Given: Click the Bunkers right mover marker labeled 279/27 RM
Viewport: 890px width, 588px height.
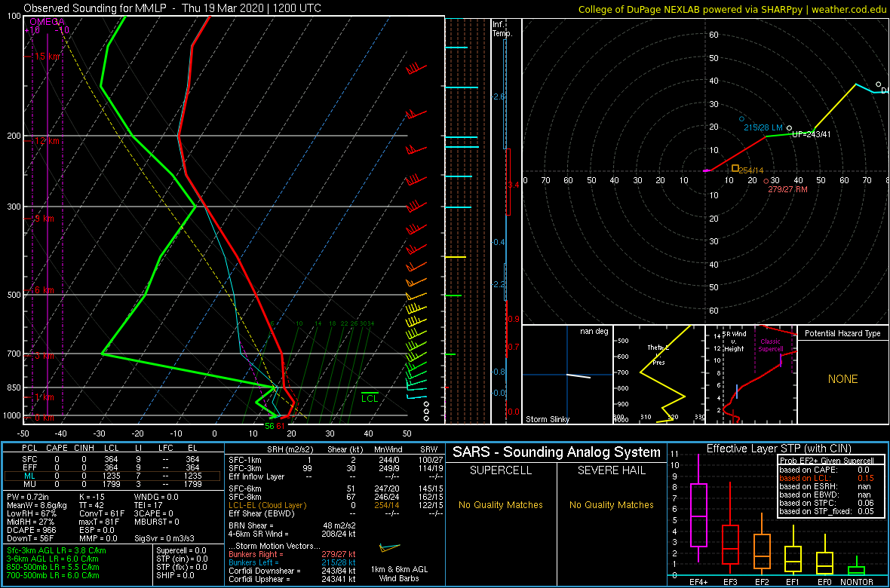Looking at the screenshot, I should (766, 181).
